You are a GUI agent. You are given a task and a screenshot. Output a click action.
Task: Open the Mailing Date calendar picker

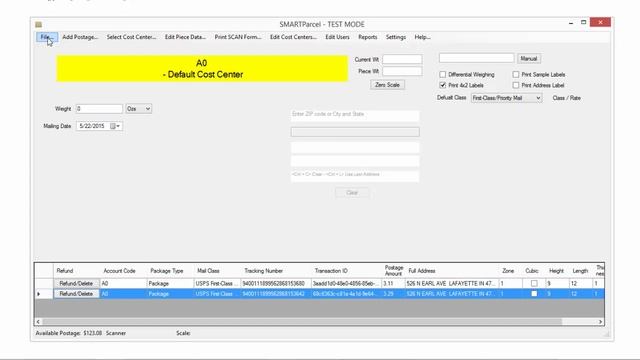115,126
